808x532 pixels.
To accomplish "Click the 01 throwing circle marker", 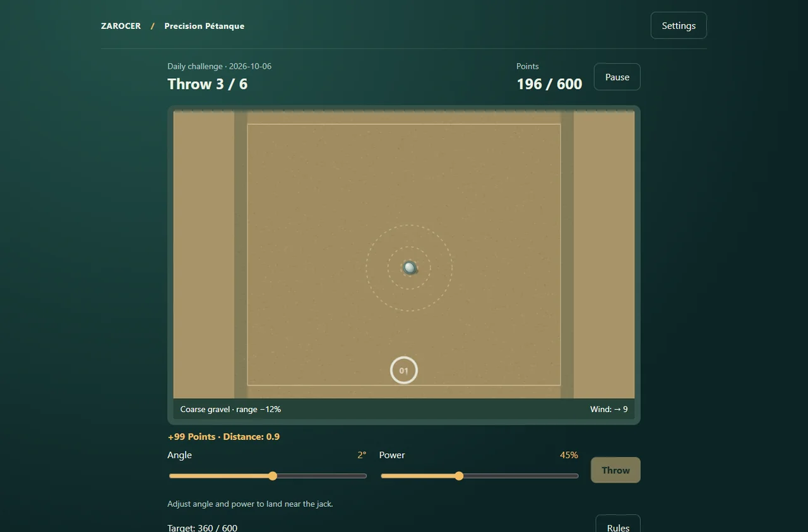I will coord(404,370).
